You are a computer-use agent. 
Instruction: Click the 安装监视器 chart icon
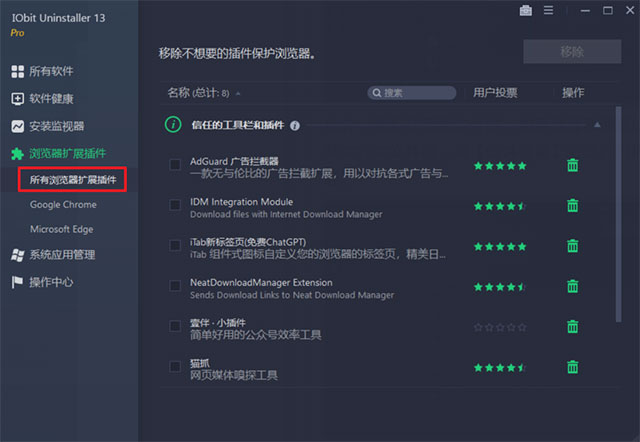pos(18,126)
